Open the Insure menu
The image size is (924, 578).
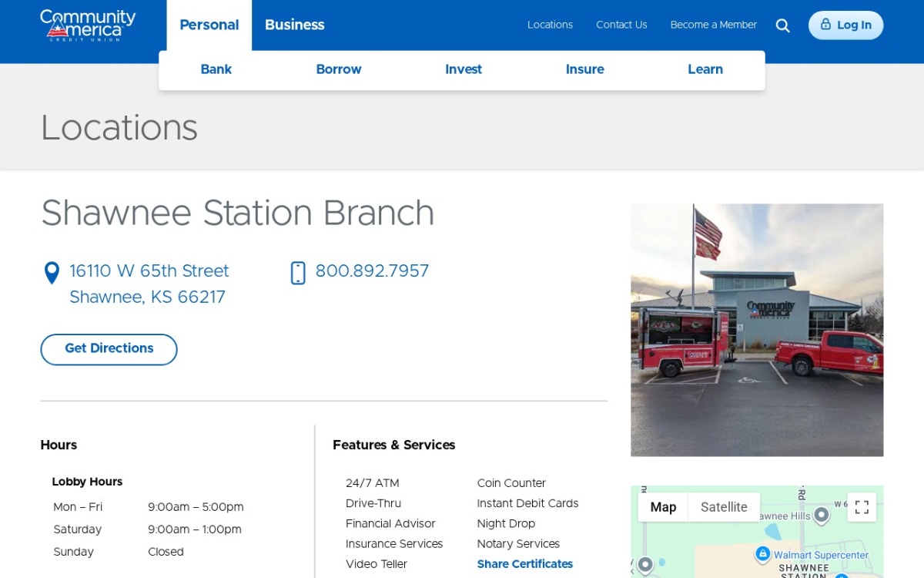pos(585,69)
